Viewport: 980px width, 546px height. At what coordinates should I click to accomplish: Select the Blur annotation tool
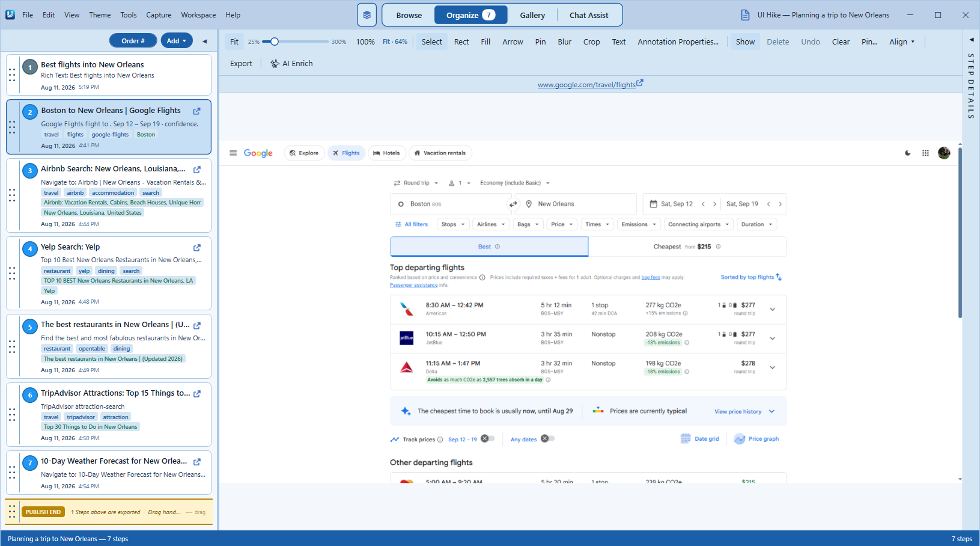coord(565,42)
